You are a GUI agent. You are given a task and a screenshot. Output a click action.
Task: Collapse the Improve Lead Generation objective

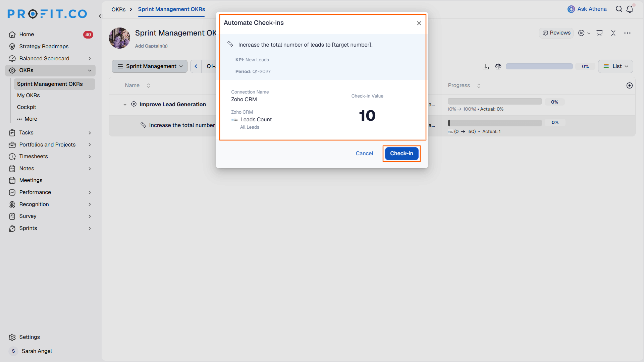125,105
